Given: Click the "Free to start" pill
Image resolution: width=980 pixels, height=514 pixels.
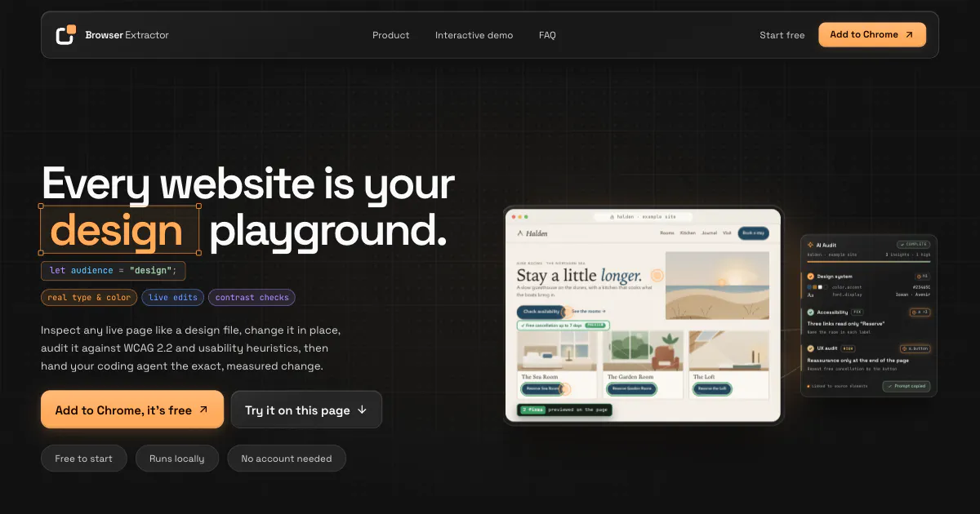Looking at the screenshot, I should 83,459.
